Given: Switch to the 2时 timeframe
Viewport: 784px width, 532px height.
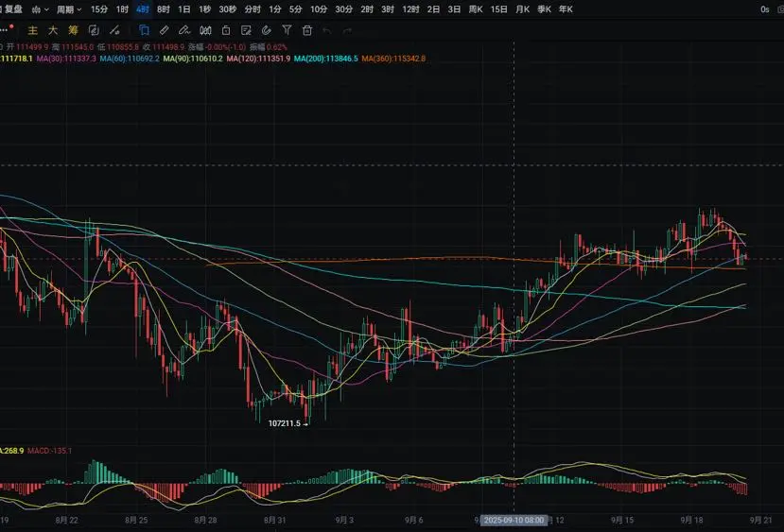Looking at the screenshot, I should tap(367, 9).
